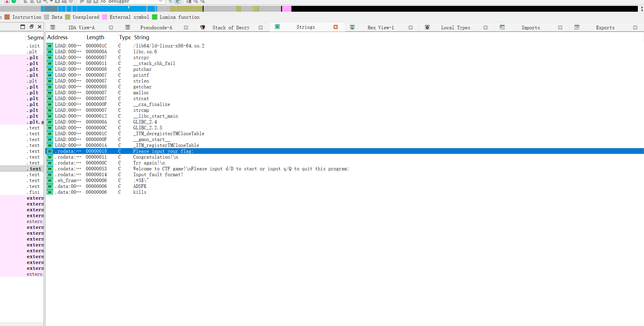Float the left segments panel
Viewport: 644px width, 326px height.
(31, 27)
